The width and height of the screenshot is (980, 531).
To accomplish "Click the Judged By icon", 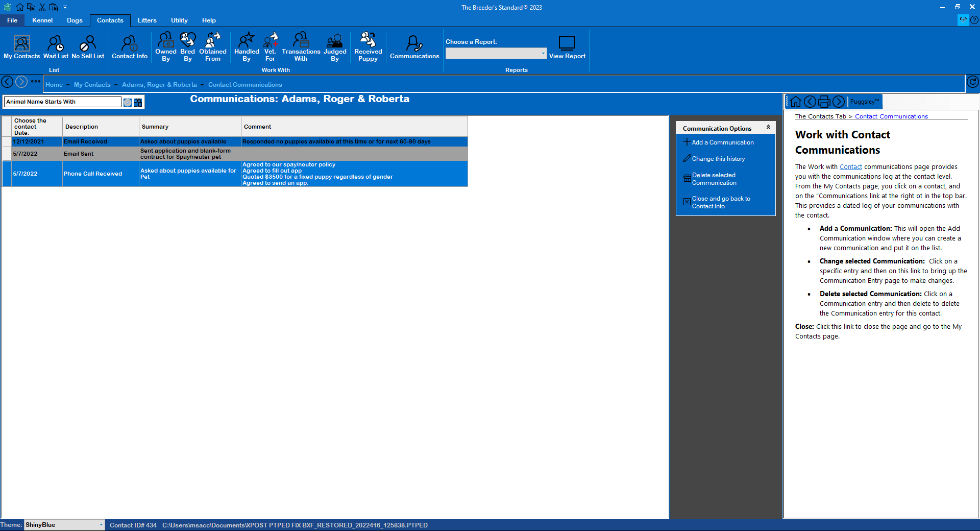I will (335, 46).
